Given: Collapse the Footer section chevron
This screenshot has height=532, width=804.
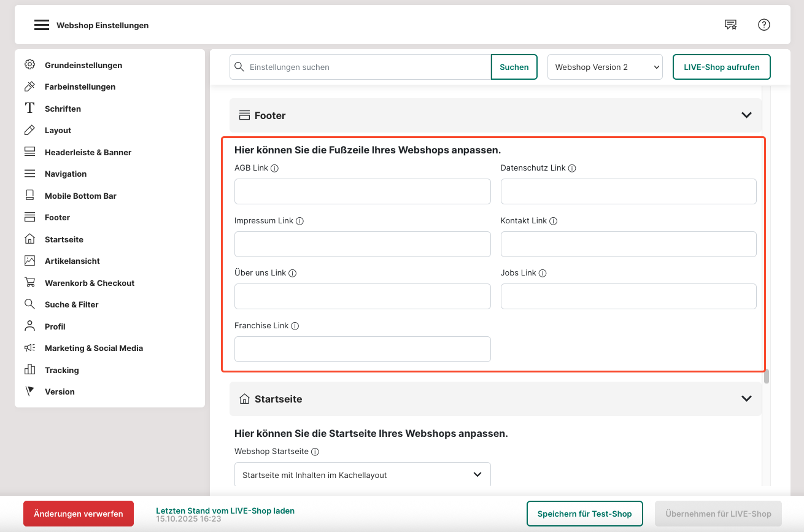Looking at the screenshot, I should point(746,115).
